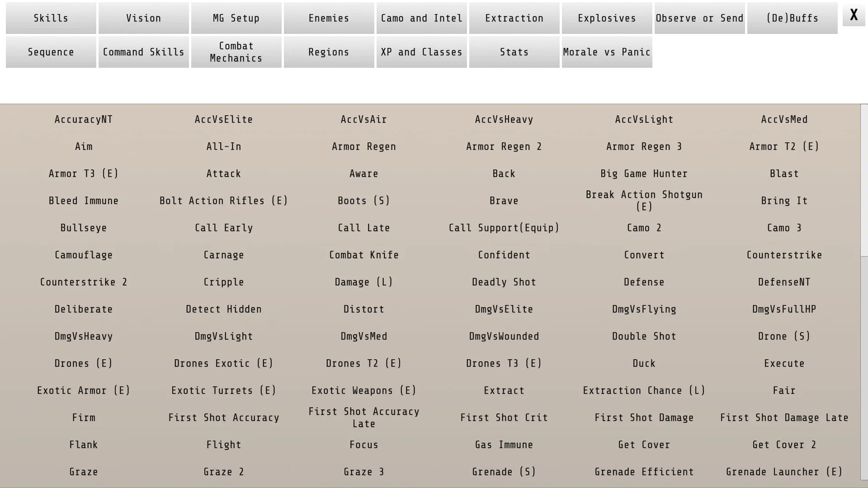Select the Exotic Weapons (E) entry
The width and height of the screenshot is (868, 488).
[x=364, y=390]
